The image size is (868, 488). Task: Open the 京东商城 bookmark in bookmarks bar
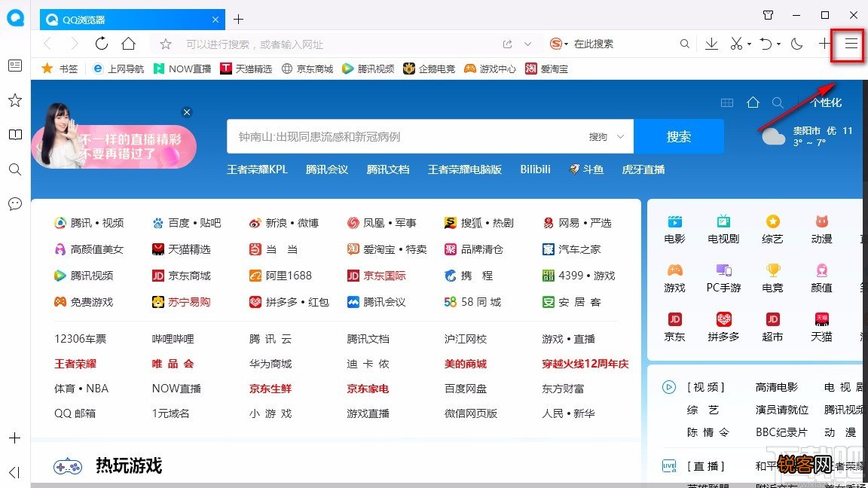[307, 69]
